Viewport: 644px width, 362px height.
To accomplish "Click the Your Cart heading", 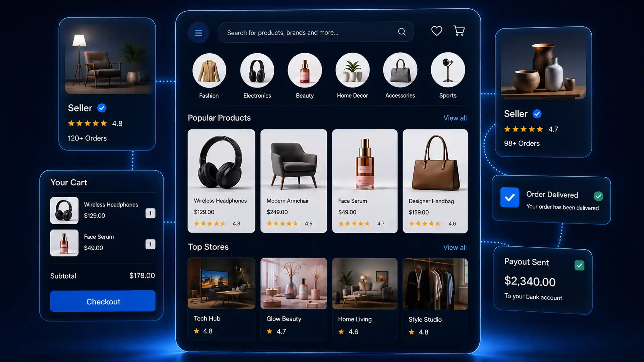I will 69,182.
